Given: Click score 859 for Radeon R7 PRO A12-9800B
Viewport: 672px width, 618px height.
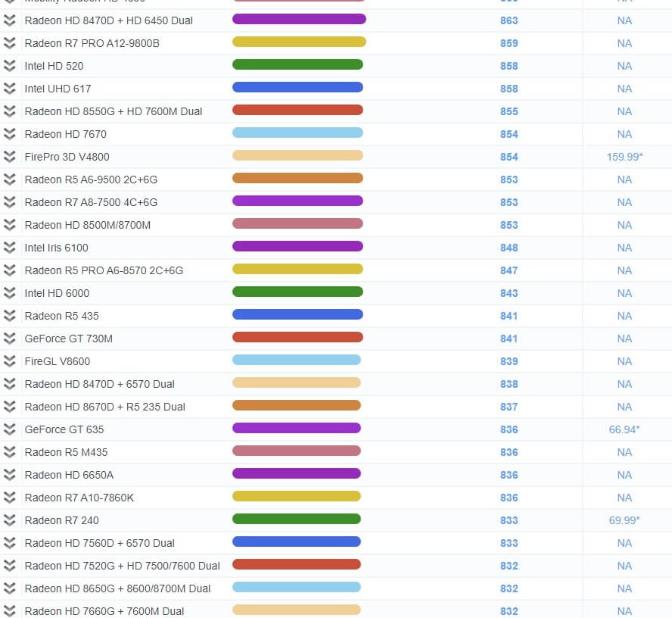Looking at the screenshot, I should 509,43.
